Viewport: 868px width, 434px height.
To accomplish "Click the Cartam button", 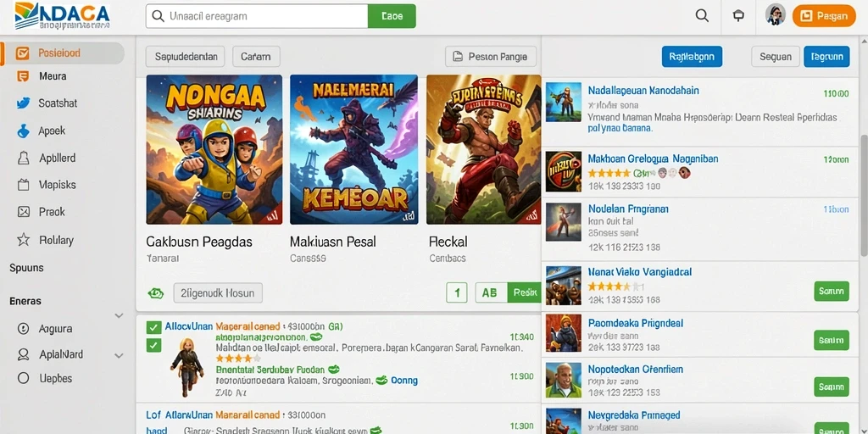I will [x=256, y=57].
